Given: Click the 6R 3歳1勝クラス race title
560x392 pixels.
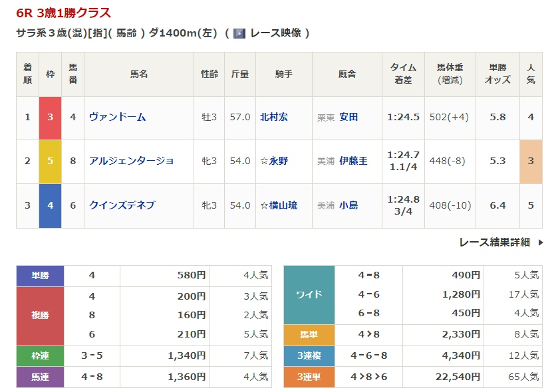Looking at the screenshot, I should coord(64,13).
